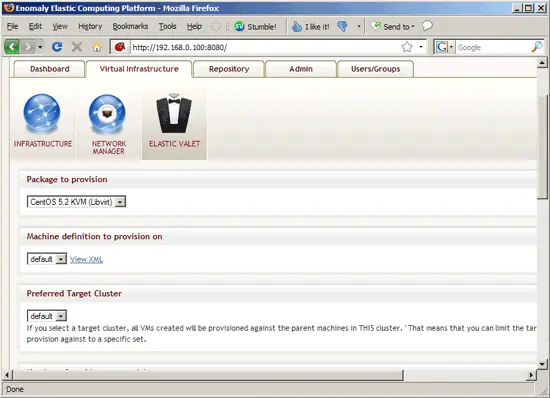Click the horizontal scrollbar thumb
Viewport: 550px width, 398px height.
(208, 375)
